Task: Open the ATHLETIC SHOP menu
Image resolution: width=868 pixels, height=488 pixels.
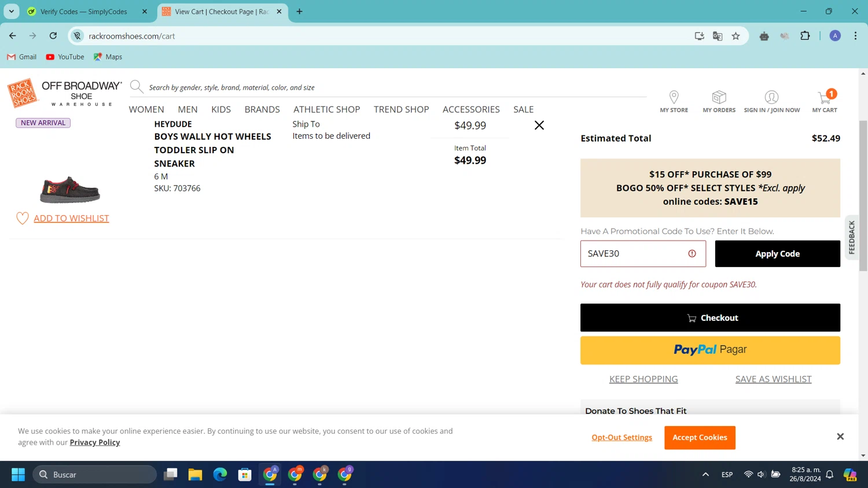Action: (x=326, y=109)
